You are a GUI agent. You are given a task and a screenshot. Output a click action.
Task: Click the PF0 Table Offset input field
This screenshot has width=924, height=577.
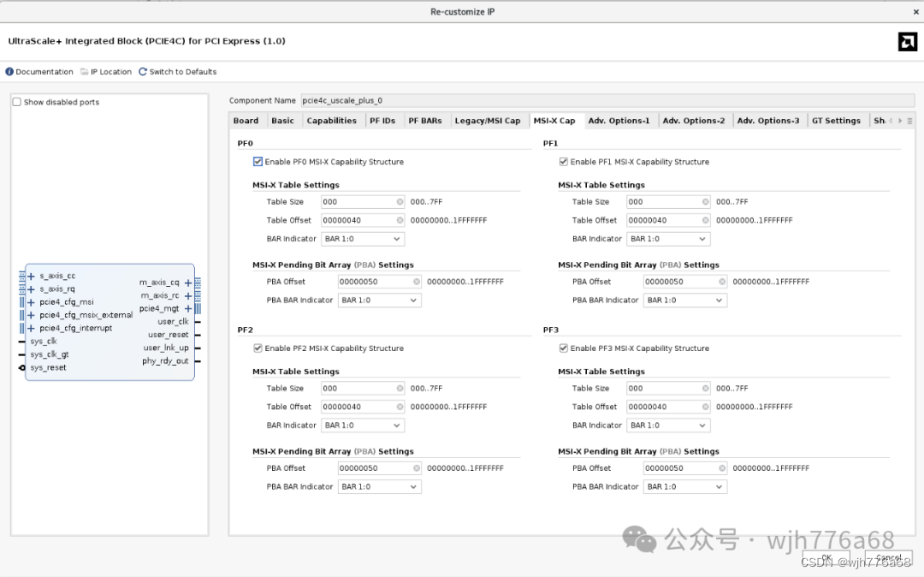coord(363,220)
